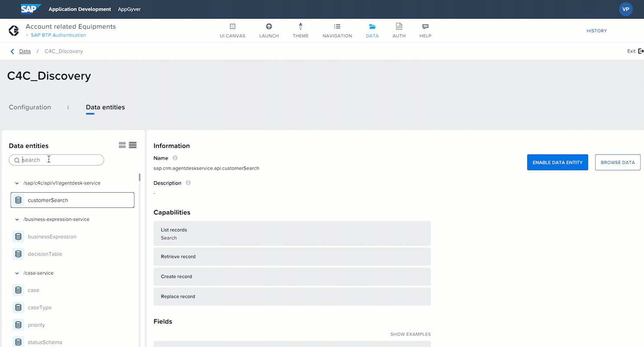Image resolution: width=644 pixels, height=347 pixels.
Task: Click the data entities list scrollbar
Action: [x=140, y=177]
